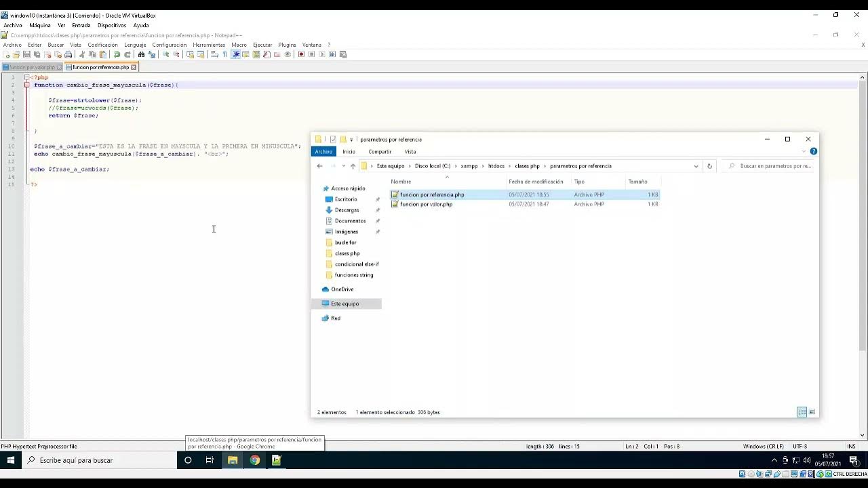
Task: Click the Explorer refresh button
Action: (709, 166)
